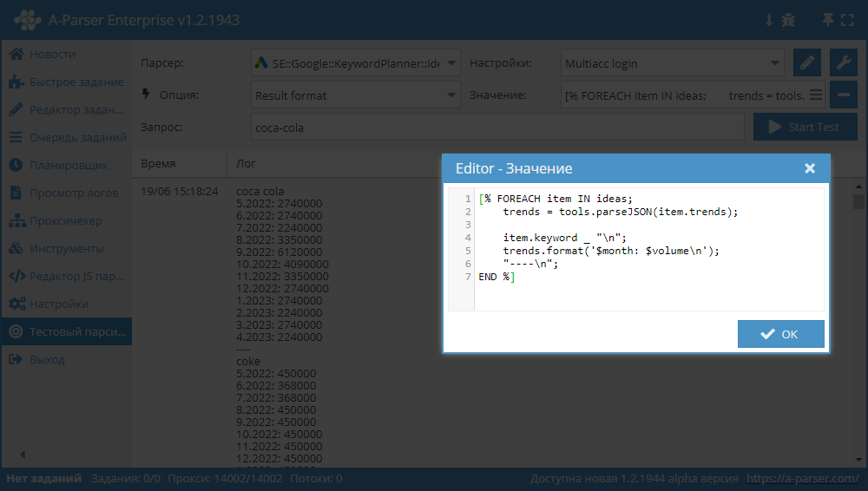Click the minus remove option button
The height and width of the screenshot is (491, 868).
click(x=843, y=95)
